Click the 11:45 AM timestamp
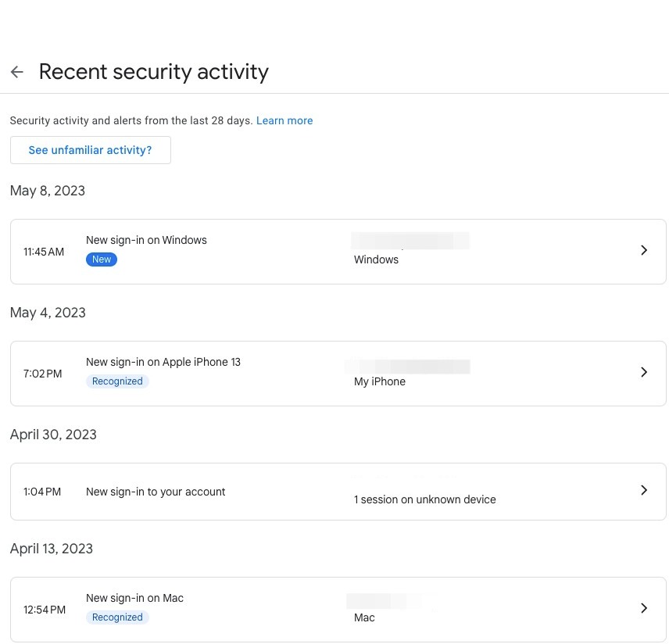This screenshot has height=644, width=669. coord(44,252)
